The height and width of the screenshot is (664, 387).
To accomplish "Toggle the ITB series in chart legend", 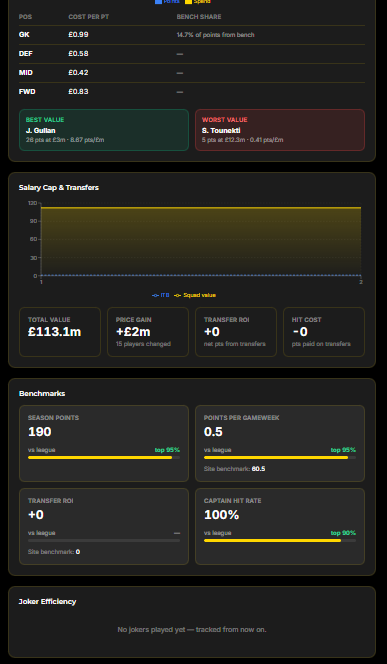I will tap(160, 295).
